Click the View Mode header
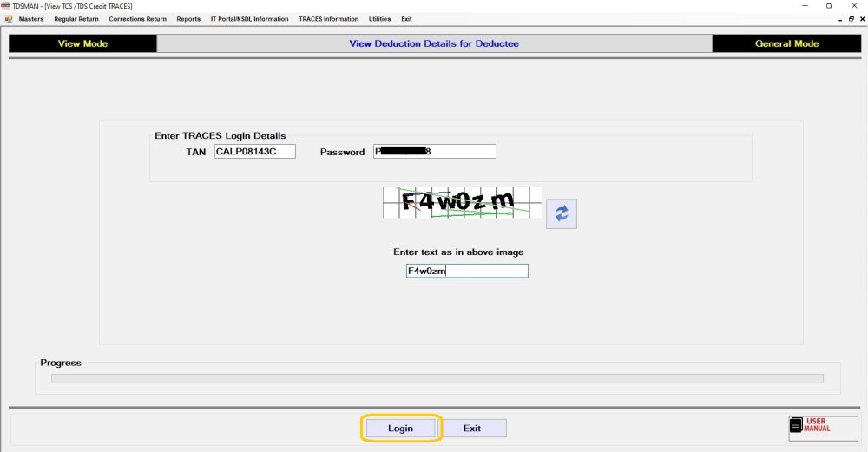868x452 pixels. point(82,43)
